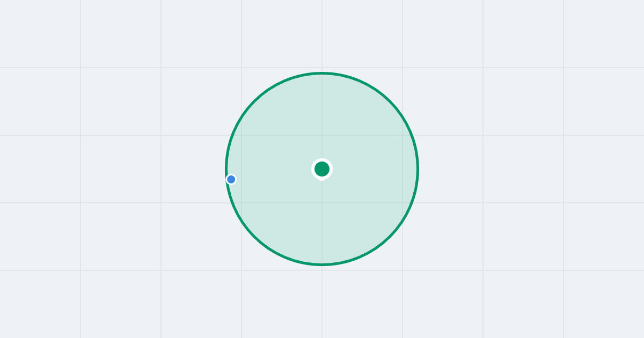644x338 pixels.
Task: Click the empty map background above the circle
Action: (322, 35)
